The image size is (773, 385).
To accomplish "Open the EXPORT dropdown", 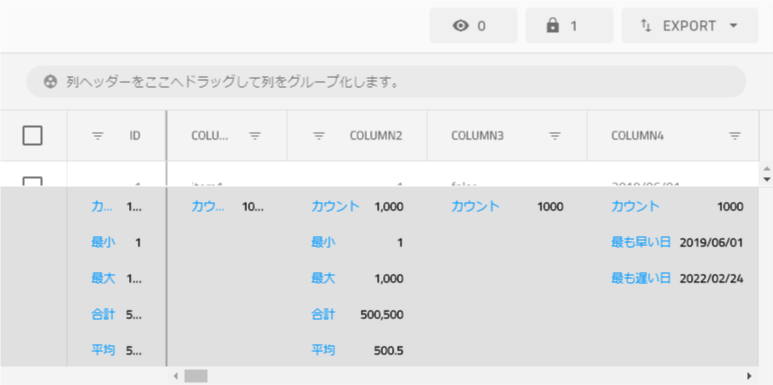I will 690,26.
